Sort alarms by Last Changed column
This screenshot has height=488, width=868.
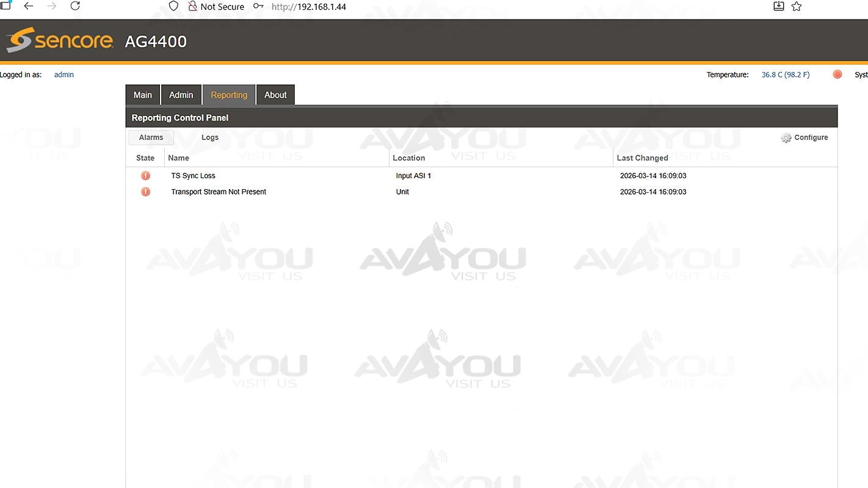tap(642, 158)
